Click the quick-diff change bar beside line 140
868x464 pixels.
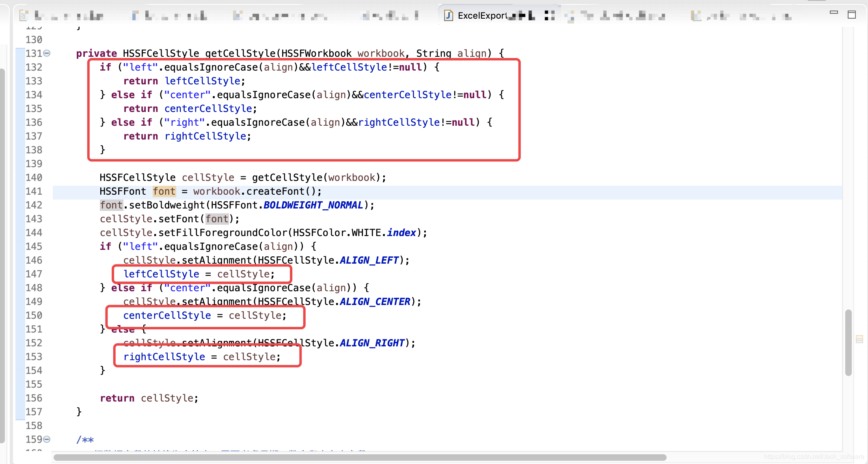pyautogui.click(x=20, y=178)
